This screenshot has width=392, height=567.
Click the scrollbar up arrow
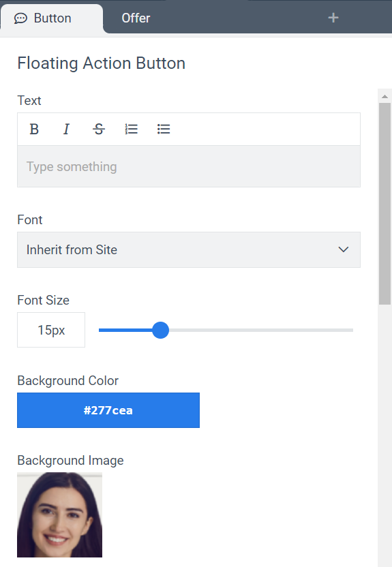(x=385, y=96)
